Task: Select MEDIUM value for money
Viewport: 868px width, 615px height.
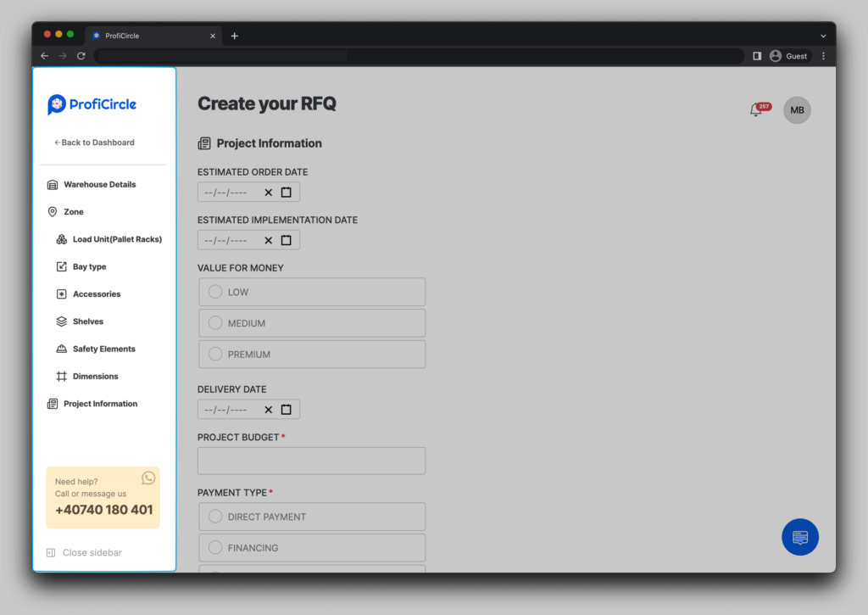Action: point(312,323)
